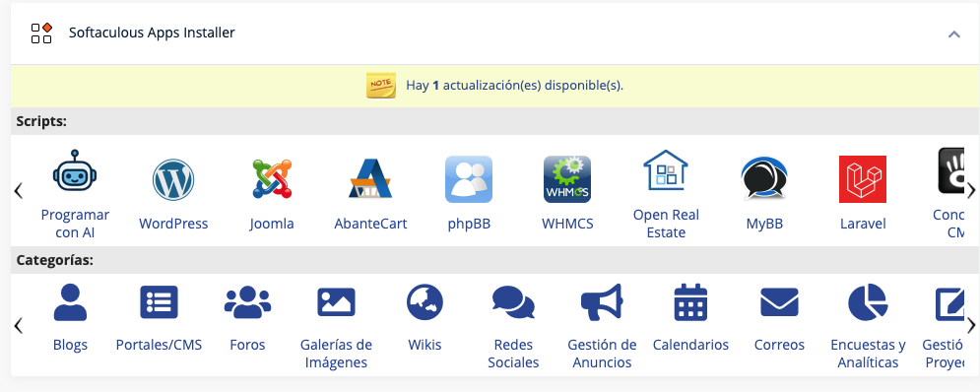Open the Blogs category text link
The image size is (980, 392).
(x=70, y=345)
